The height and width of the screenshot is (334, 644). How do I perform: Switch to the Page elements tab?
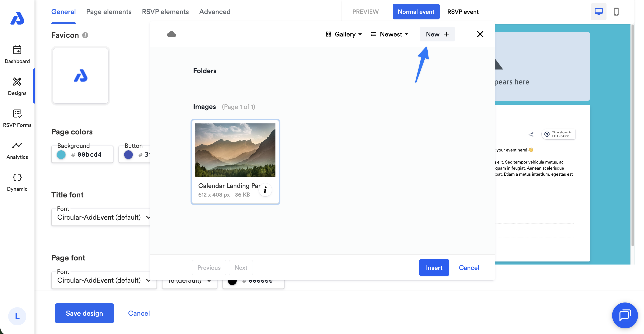click(108, 11)
